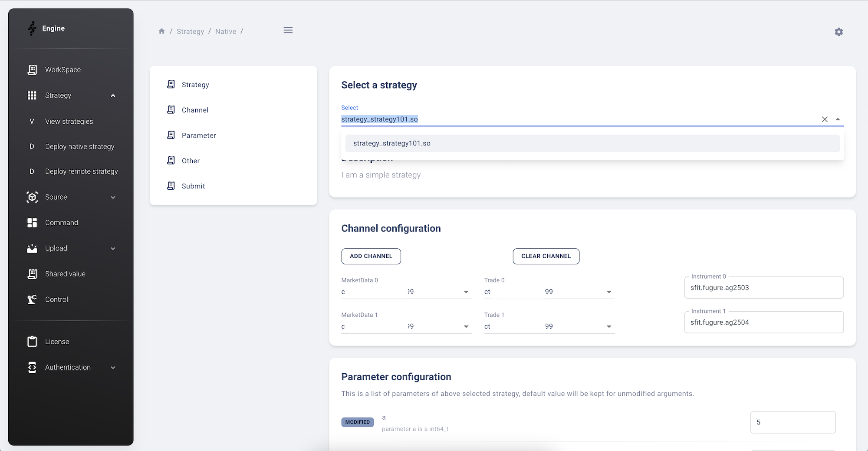Viewport: 868px width, 451px height.
Task: Open the Trade 1 dropdown
Action: pos(608,326)
